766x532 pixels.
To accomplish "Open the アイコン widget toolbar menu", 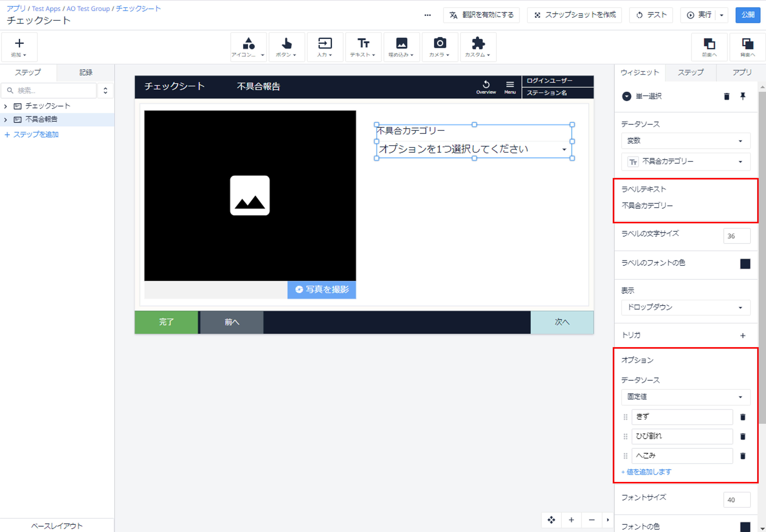I will pyautogui.click(x=248, y=47).
